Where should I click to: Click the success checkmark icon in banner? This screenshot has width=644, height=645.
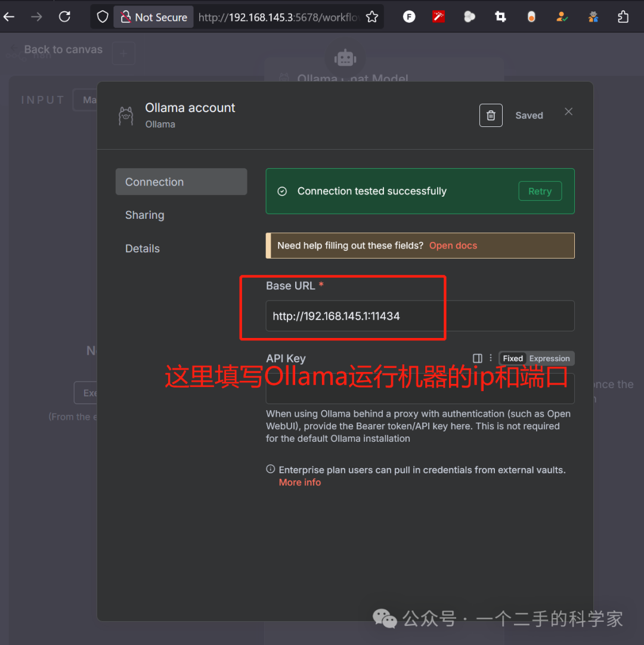point(282,191)
